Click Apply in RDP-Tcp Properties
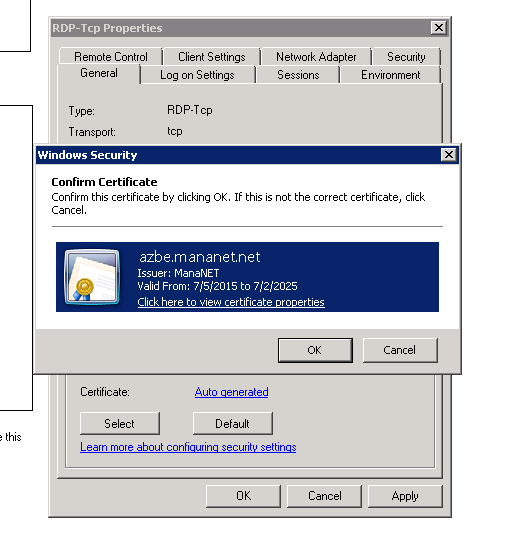 (405, 496)
